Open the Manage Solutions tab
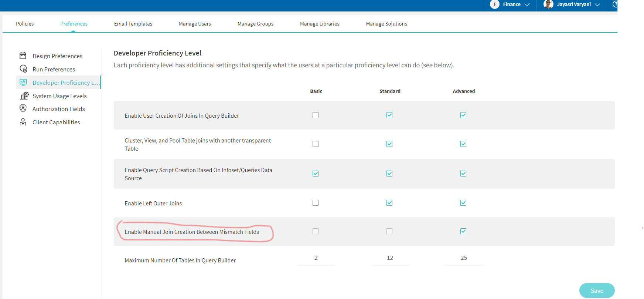Screen dimensions: 644x299 click(x=386, y=24)
